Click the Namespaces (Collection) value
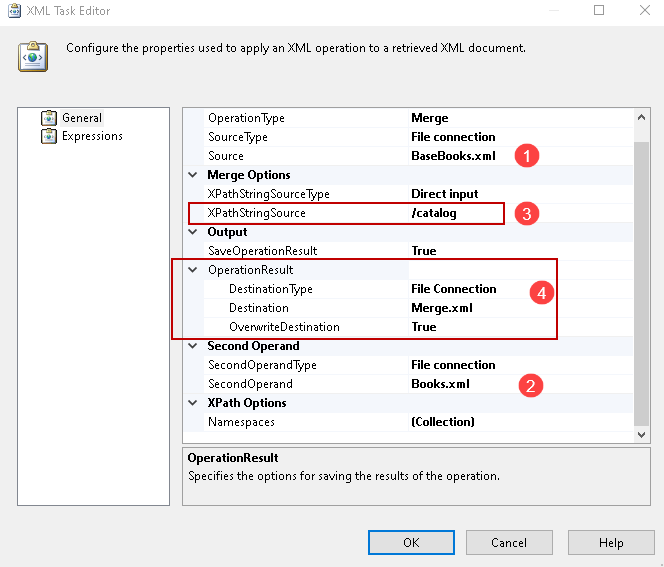The image size is (664, 567). point(443,422)
